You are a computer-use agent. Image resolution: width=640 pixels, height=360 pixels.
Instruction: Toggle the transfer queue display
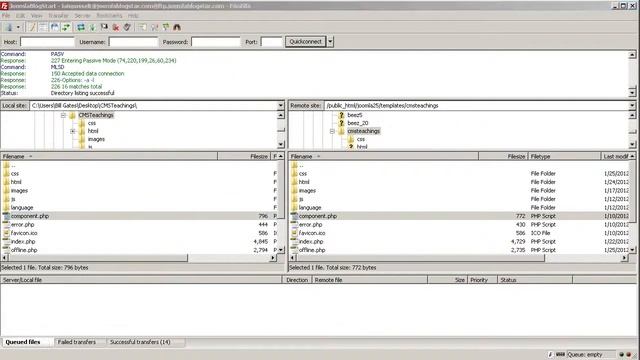point(66,27)
